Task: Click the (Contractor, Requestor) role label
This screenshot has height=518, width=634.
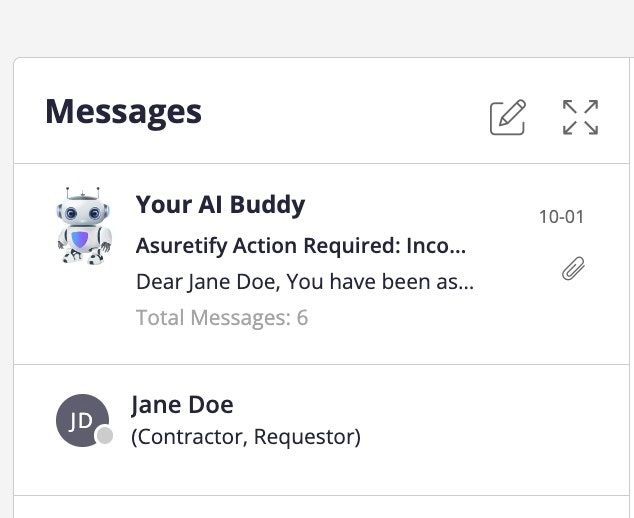Action: click(246, 436)
